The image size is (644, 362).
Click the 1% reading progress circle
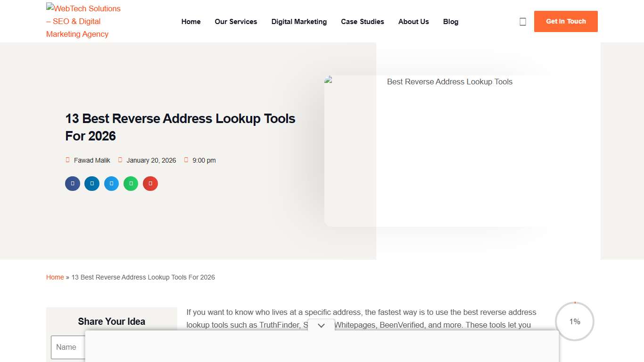pos(575,321)
